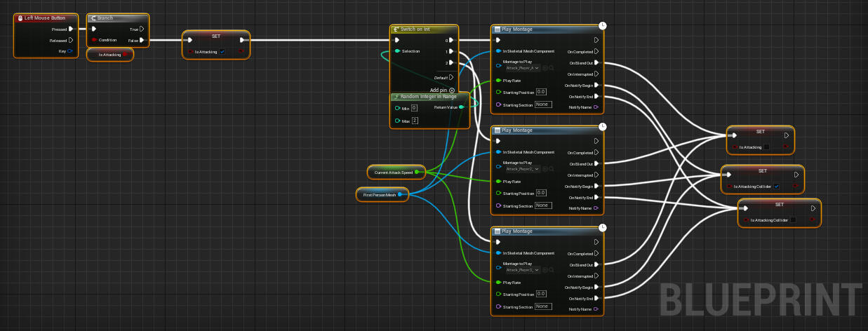868x331 pixels.
Task: Click the True execution pin on the Branch node
Action: 142,29
